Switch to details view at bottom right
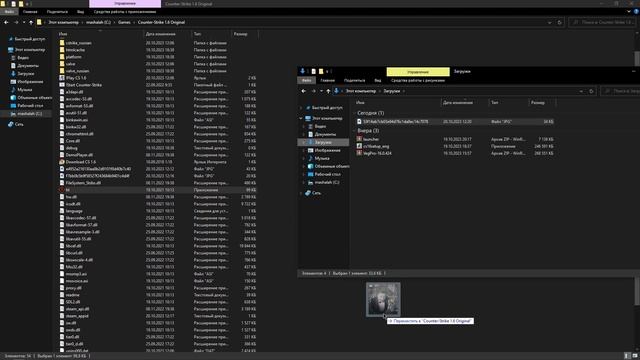640x360 pixels. coord(627,356)
